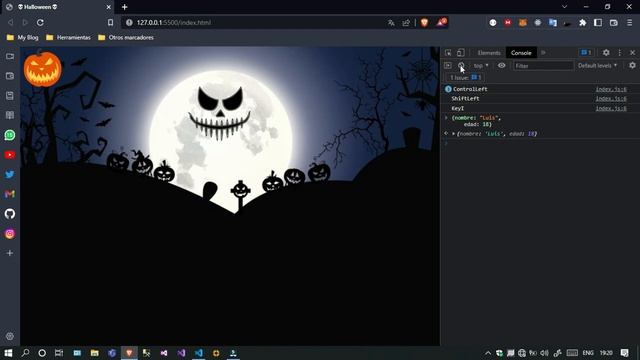Open WhatsApp from the browser sidebar
This screenshot has width=640, height=360.
[10, 135]
